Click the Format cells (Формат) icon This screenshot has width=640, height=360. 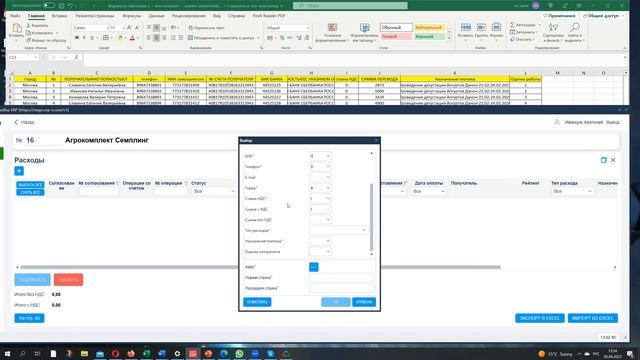pos(496,28)
